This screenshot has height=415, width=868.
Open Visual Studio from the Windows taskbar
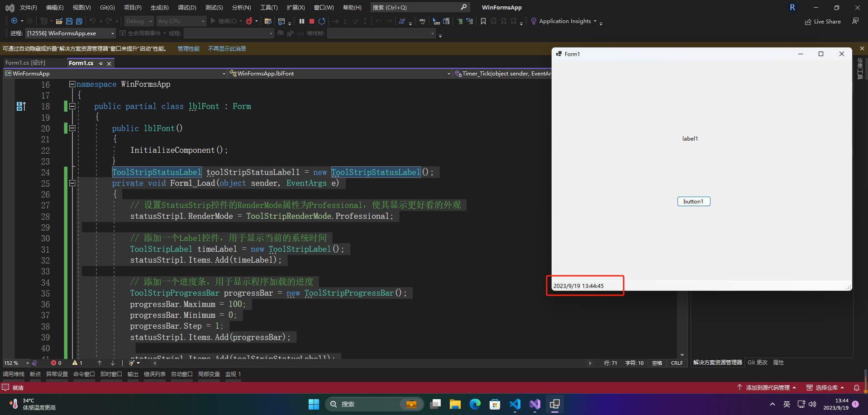tap(535, 404)
